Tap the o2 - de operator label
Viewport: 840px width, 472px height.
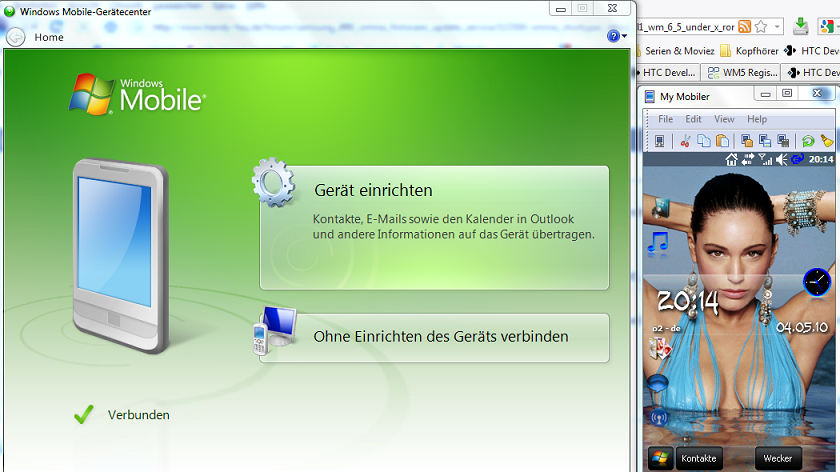coord(666,328)
